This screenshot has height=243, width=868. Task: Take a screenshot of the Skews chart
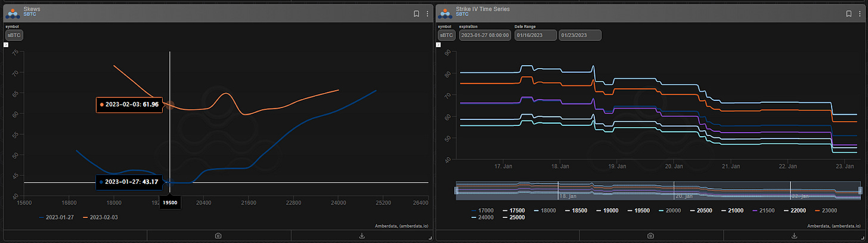(x=218, y=236)
